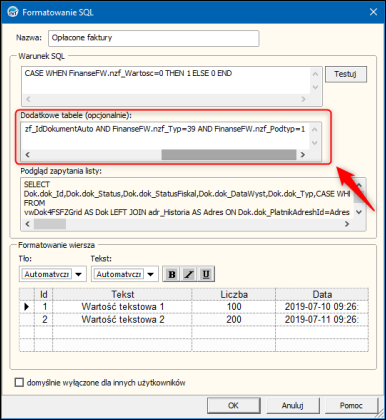This screenshot has width=386, height=420.
Task: Click the Testuj button
Action: coord(346,74)
